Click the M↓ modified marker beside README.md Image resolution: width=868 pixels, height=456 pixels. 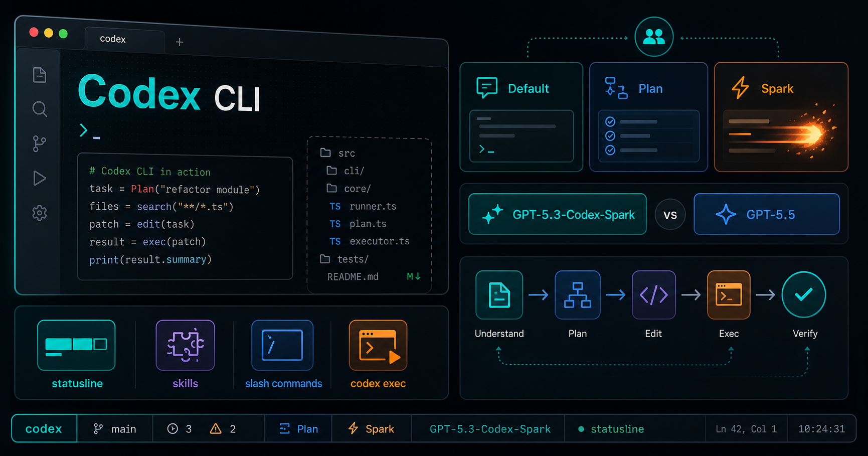point(414,276)
